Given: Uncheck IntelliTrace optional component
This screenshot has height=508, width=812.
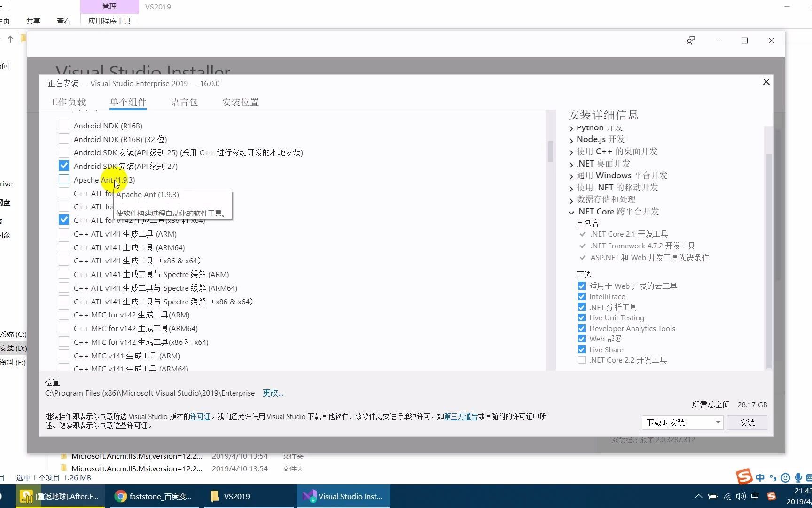Looking at the screenshot, I should pos(581,296).
